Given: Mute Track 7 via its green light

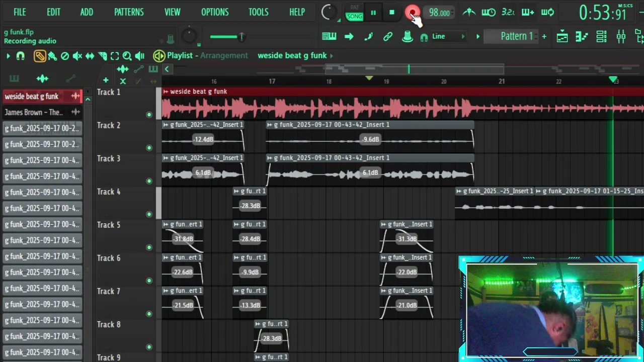Looking at the screenshot, I should [148, 314].
